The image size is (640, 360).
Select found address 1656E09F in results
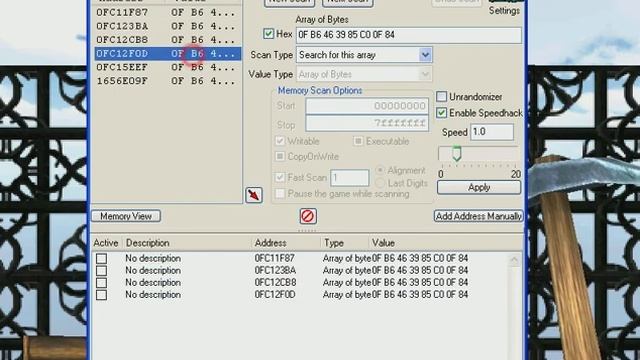click(167, 81)
